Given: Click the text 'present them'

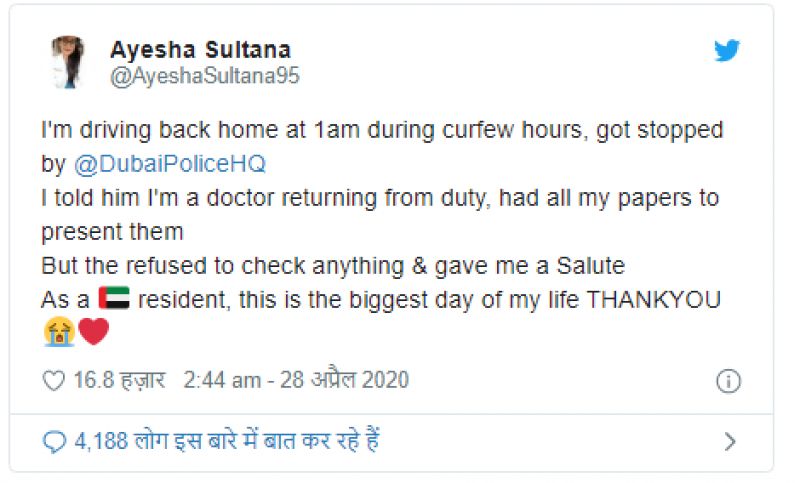Looking at the screenshot, I should tap(112, 232).
